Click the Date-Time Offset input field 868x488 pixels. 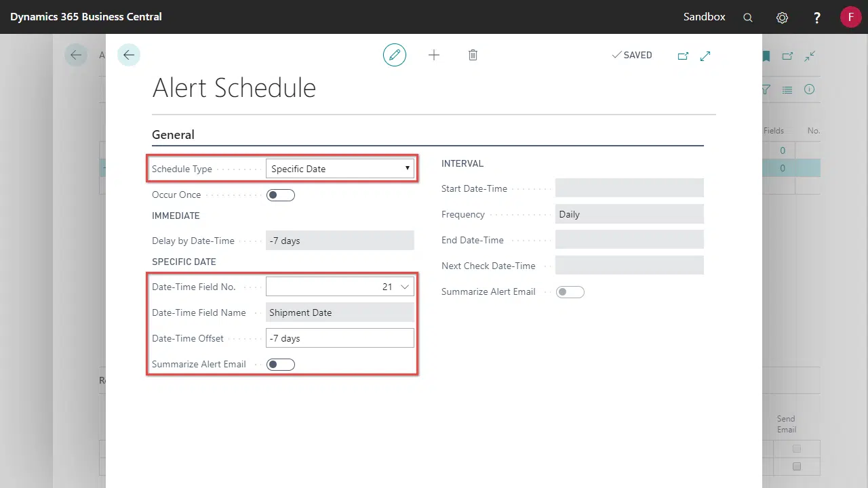pyautogui.click(x=340, y=338)
